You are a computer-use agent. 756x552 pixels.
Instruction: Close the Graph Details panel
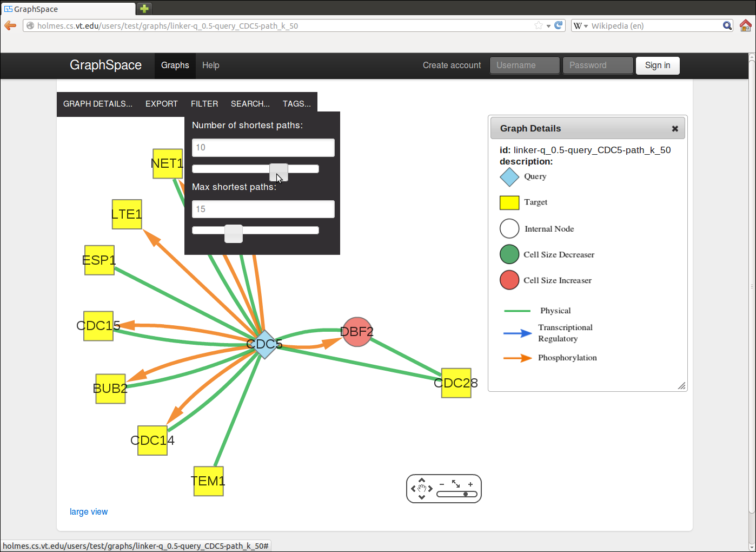[x=675, y=128]
